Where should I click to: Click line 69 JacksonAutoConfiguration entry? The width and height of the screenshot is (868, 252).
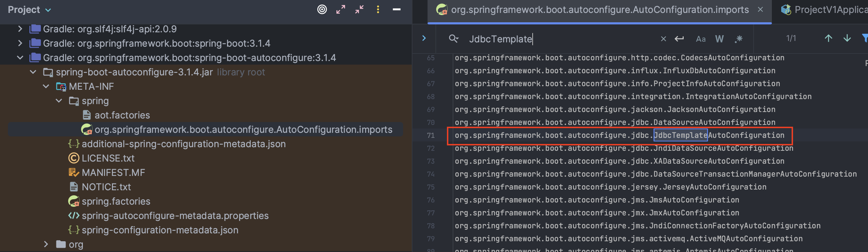pos(615,109)
